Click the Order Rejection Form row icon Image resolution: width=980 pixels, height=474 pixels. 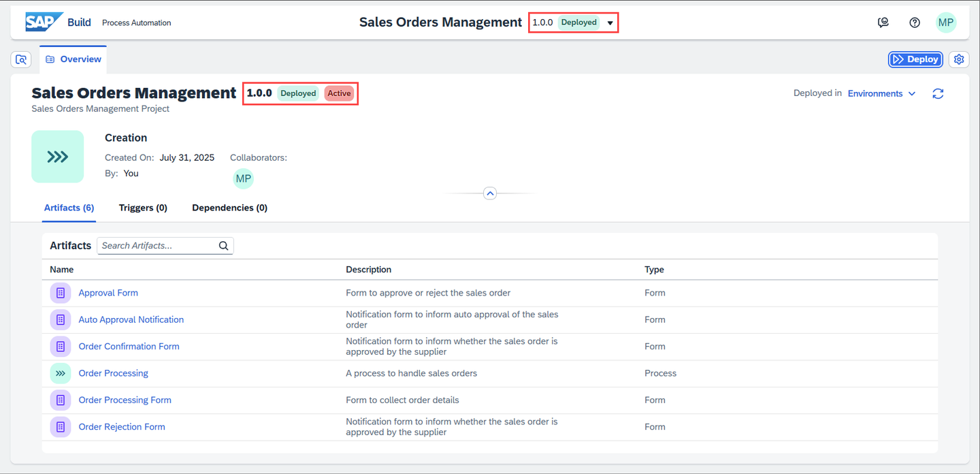(61, 426)
